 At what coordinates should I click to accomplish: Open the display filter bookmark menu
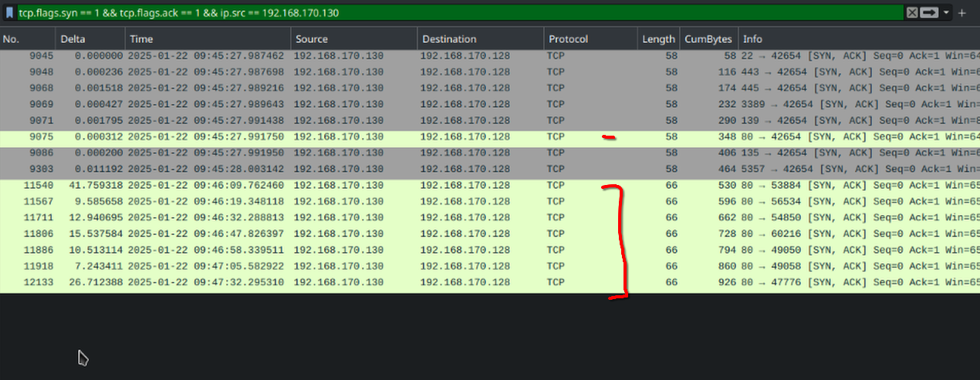click(8, 13)
